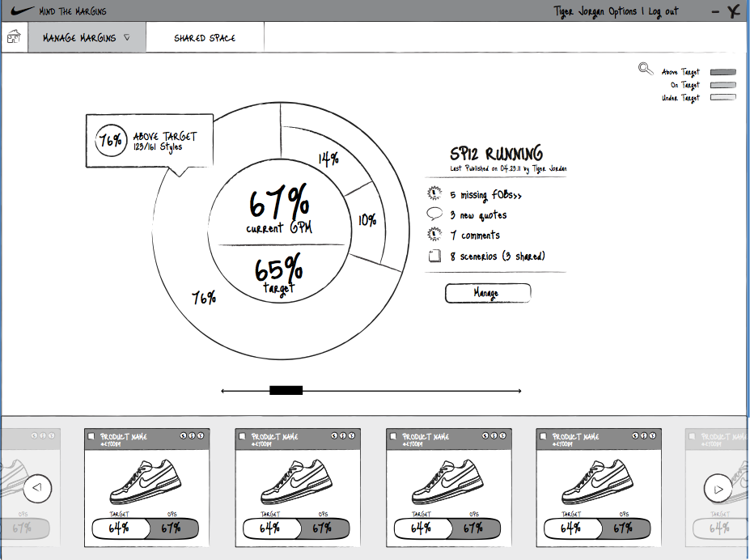Switch to the Shared Space tab
Screen dimensions: 750x560
(205, 38)
